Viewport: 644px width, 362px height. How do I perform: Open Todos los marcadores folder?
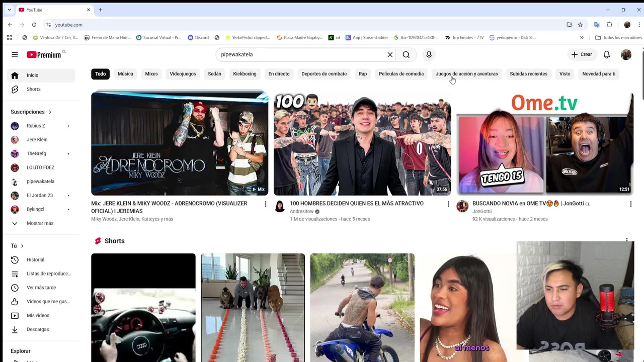pyautogui.click(x=618, y=37)
